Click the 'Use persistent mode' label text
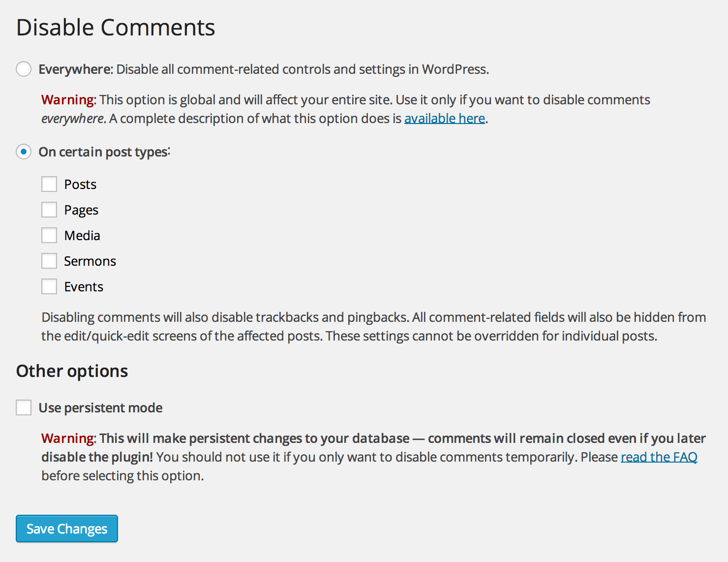 click(x=100, y=408)
